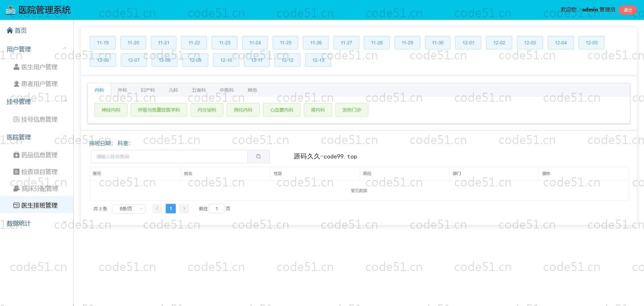Switch to the 五官科 tab
The height and width of the screenshot is (306, 644).
[x=199, y=90]
